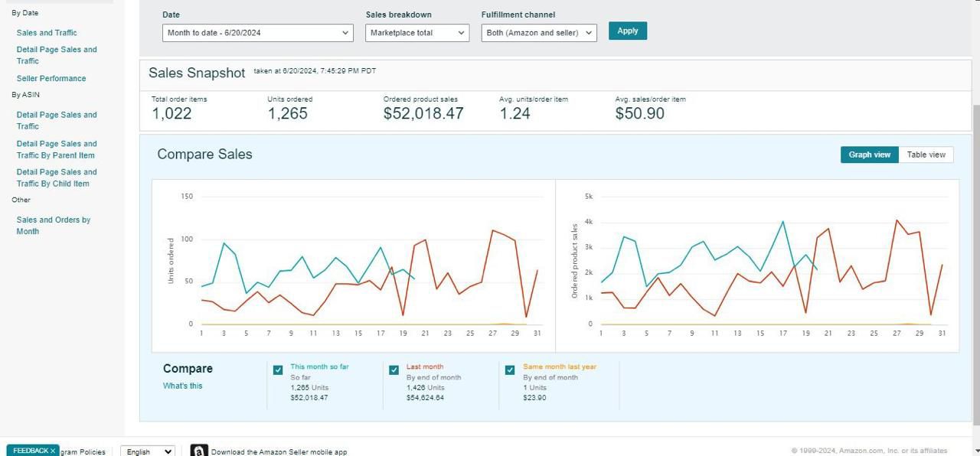The width and height of the screenshot is (980, 456).
Task: Click the Compare Sales heading
Action: coord(204,154)
